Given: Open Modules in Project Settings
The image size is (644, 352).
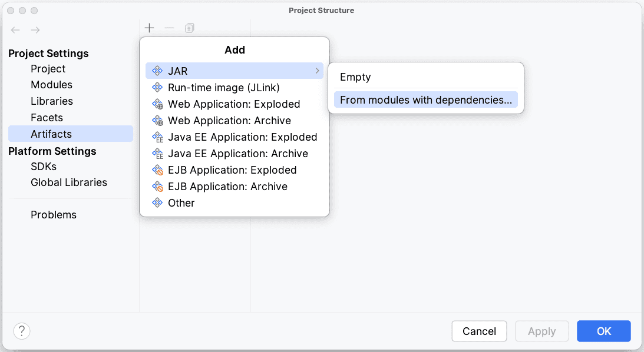Looking at the screenshot, I should 52,85.
